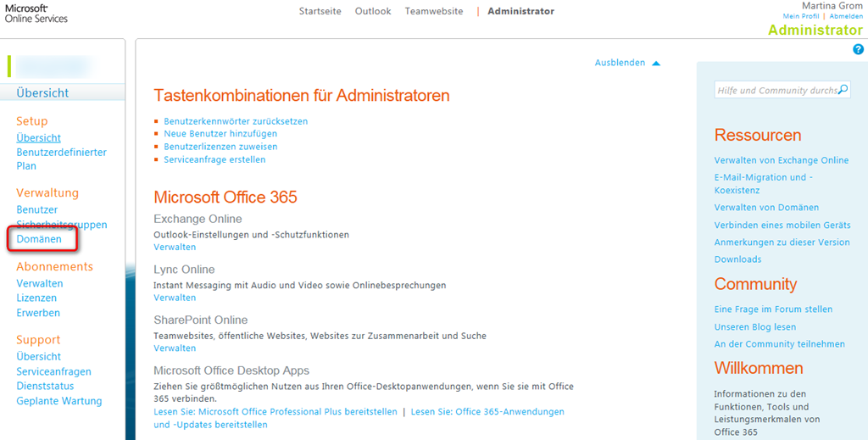Go to Teamwebsite in top navigation
Viewport: 868px width, 440px height.
(434, 11)
